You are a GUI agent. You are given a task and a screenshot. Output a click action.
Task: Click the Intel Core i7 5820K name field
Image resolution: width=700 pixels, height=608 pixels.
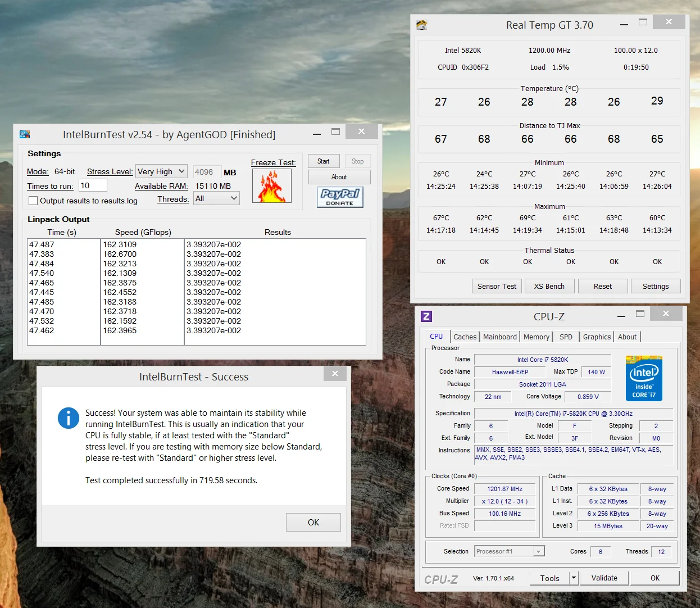(x=543, y=360)
